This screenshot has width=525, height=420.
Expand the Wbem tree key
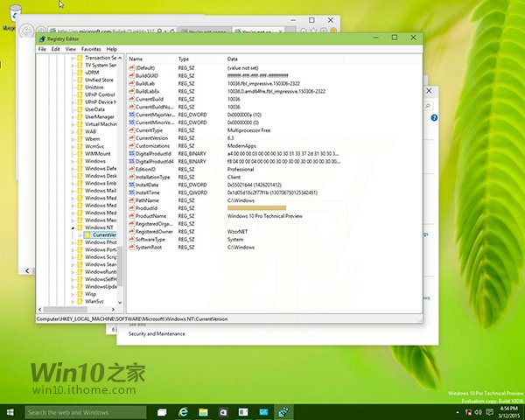73,139
